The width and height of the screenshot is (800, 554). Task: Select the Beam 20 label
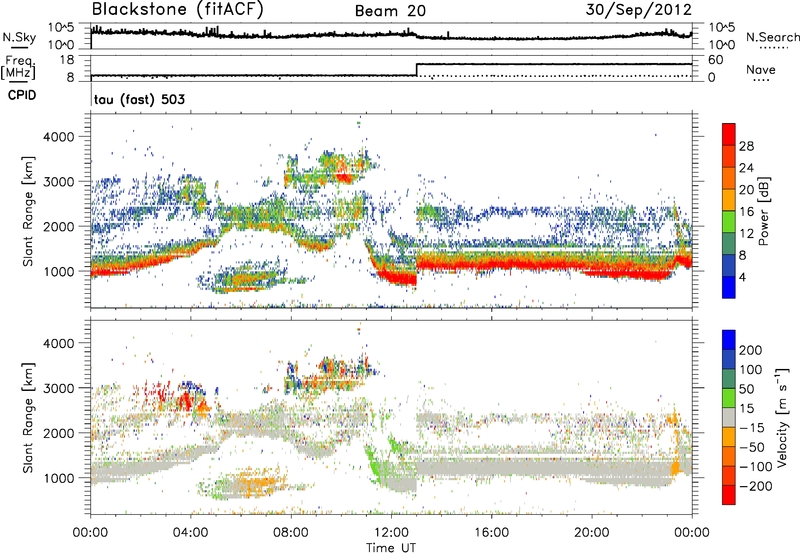point(390,11)
